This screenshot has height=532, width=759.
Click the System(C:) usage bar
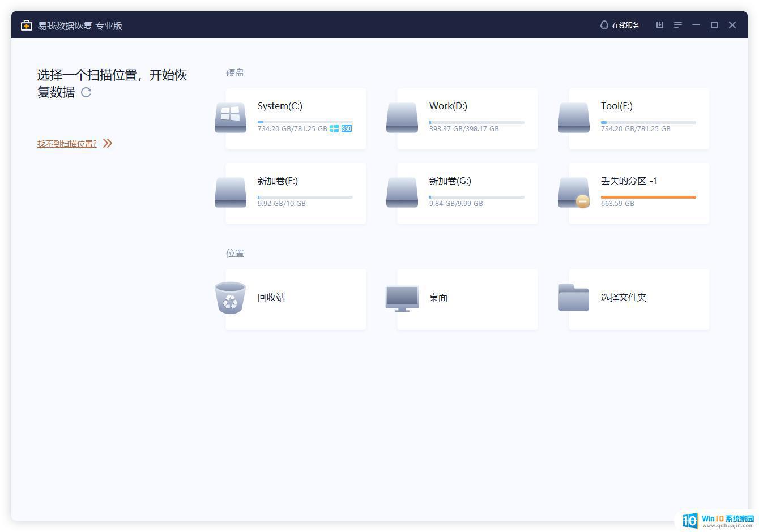coord(305,122)
